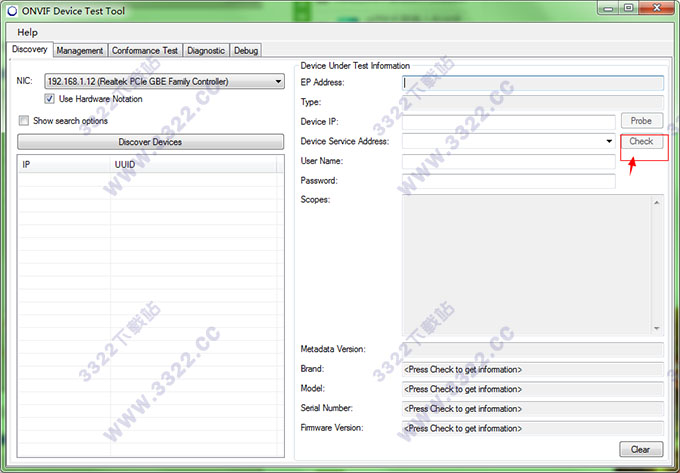Screen dimensions: 680x473
Task: Click the Scopes scrollbar down arrow
Action: (657, 328)
